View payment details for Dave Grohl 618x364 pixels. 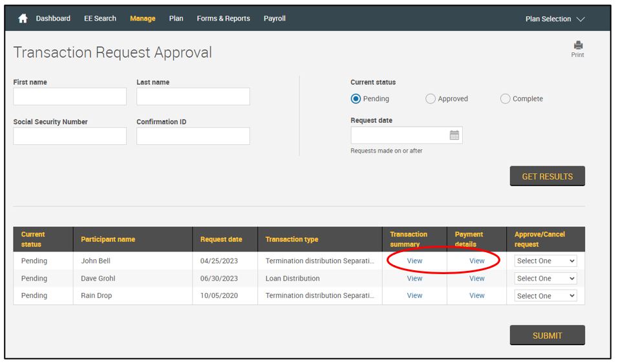477,279
